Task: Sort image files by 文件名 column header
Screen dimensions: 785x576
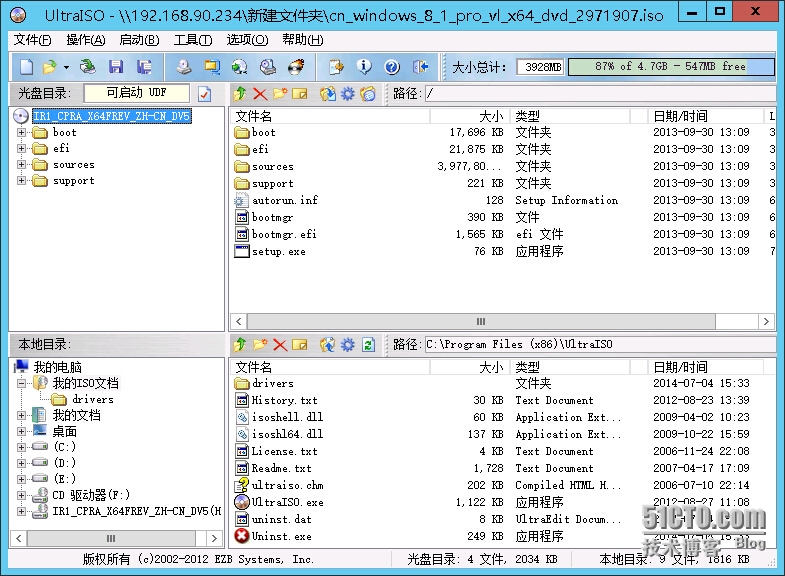Action: point(329,116)
